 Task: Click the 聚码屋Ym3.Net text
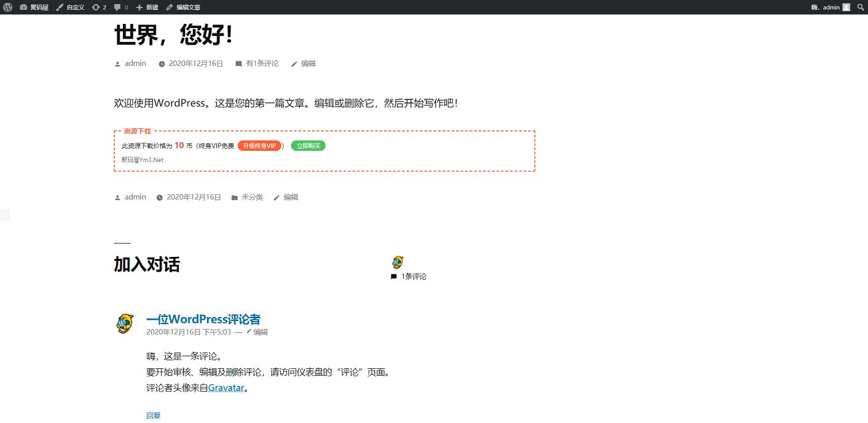click(142, 160)
